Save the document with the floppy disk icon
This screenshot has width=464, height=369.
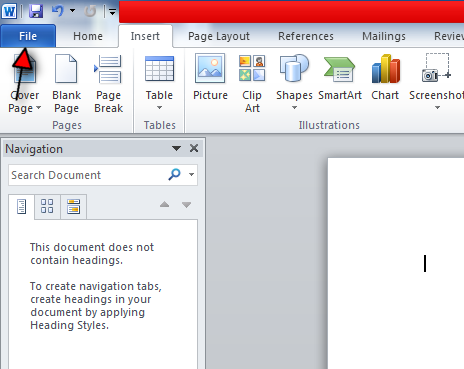tap(36, 11)
